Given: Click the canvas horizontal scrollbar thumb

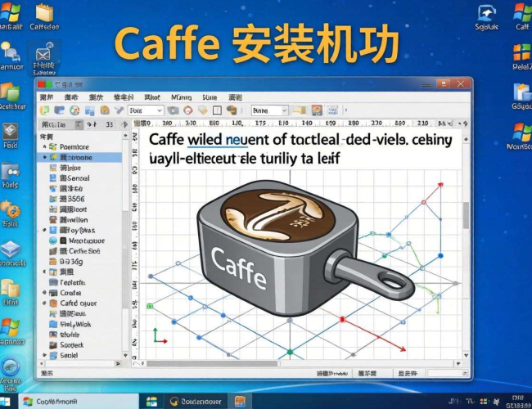Looking at the screenshot, I should point(213,363).
